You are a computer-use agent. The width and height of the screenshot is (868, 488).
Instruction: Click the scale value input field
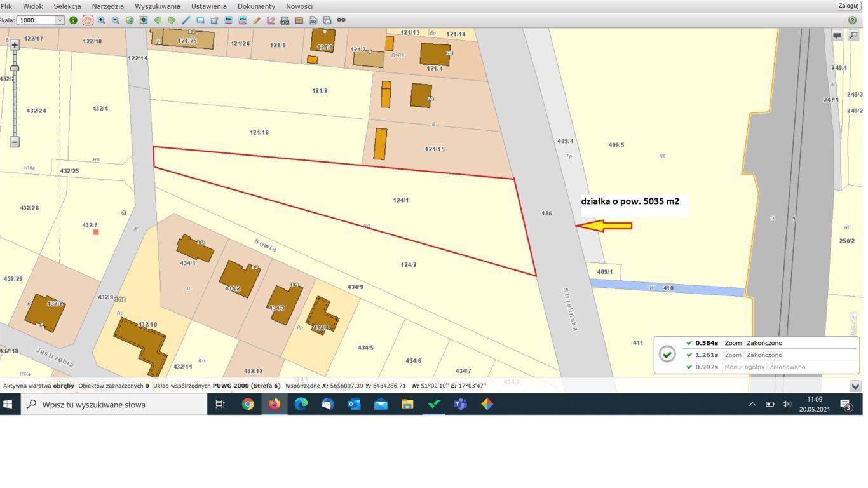point(37,20)
